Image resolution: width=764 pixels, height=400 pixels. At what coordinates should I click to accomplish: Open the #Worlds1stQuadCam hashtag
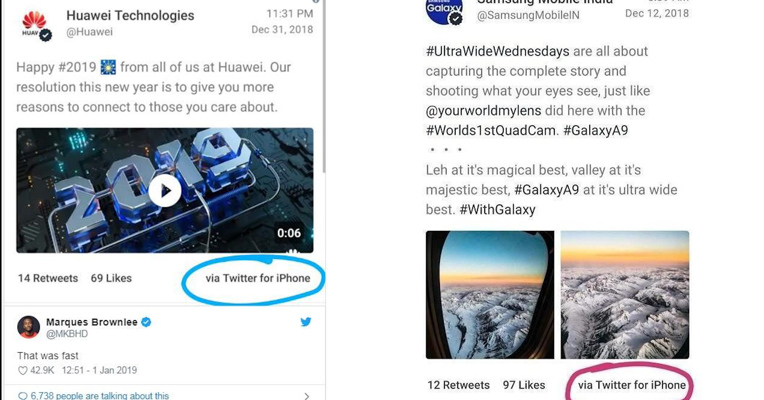pyautogui.click(x=491, y=131)
